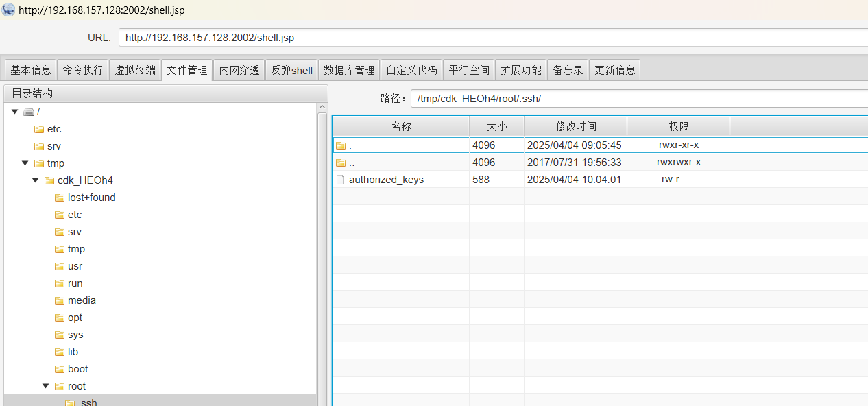This screenshot has width=868, height=406.
Task: Select the authorized_keys file name
Action: coord(386,180)
